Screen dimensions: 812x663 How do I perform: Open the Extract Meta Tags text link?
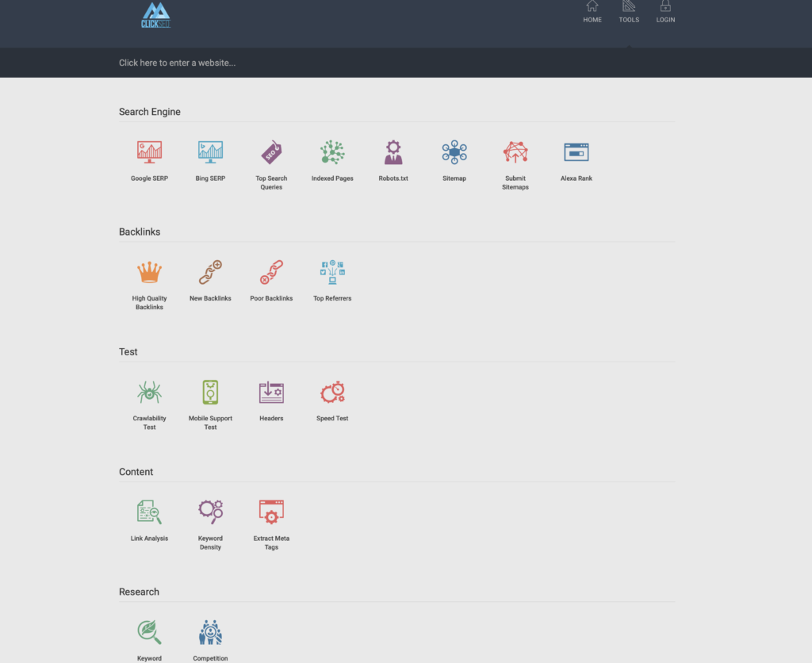click(271, 542)
